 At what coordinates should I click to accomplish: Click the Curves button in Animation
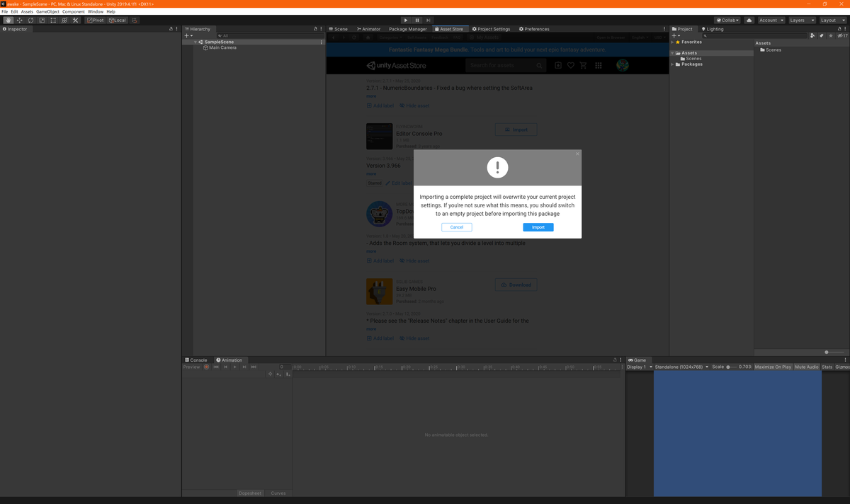278,493
